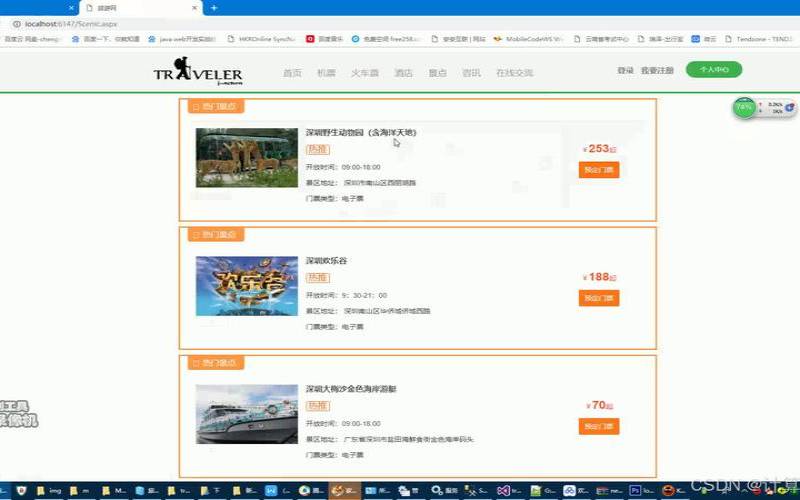Open the shield icon in taskbar
Image resolution: width=800 pixels, height=500 pixels.
[21, 491]
